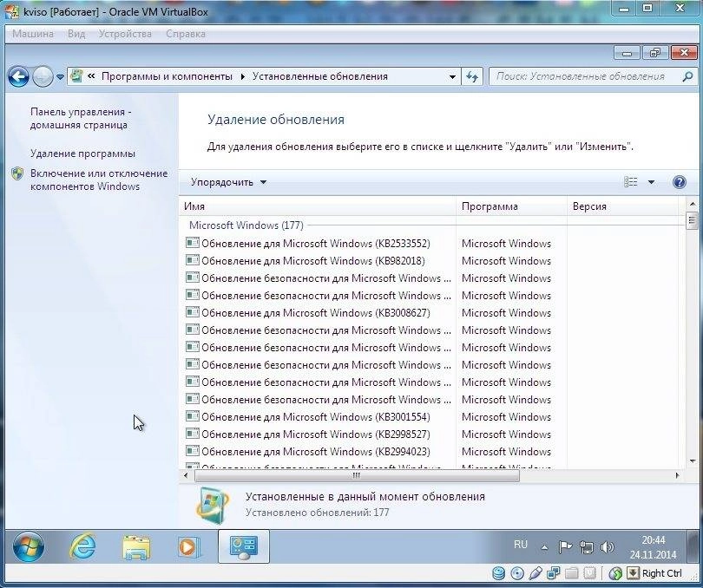Open the Устройства menu
Screen dimensions: 703x588
coord(125,34)
